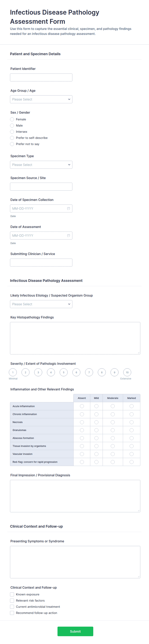Tick Recommend follow-up action checkbox
This screenshot has width=149, height=644.
click(12, 613)
